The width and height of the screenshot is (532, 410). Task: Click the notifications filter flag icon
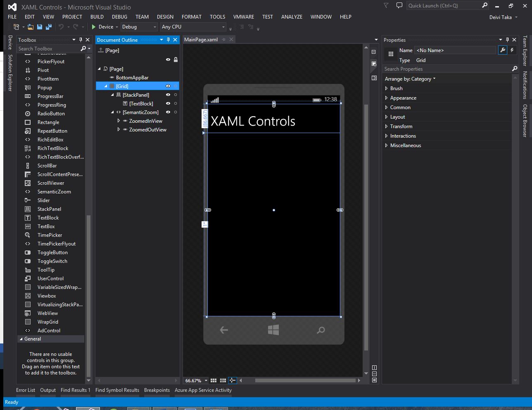386,5
